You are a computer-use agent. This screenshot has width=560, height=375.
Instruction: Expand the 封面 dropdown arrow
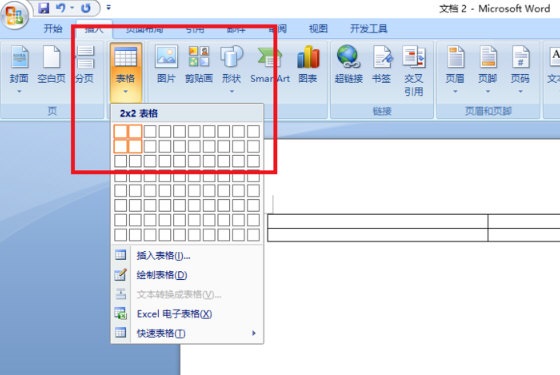point(19,91)
